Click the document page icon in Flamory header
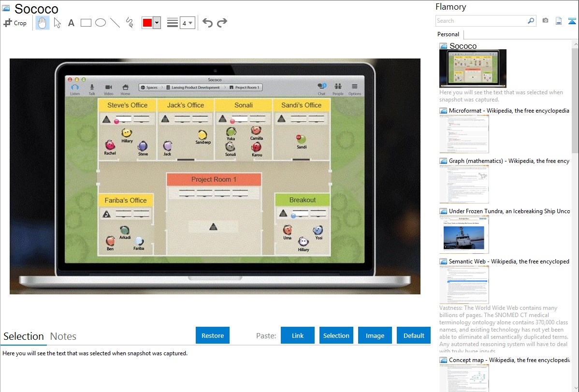This screenshot has height=392, width=579. click(559, 21)
